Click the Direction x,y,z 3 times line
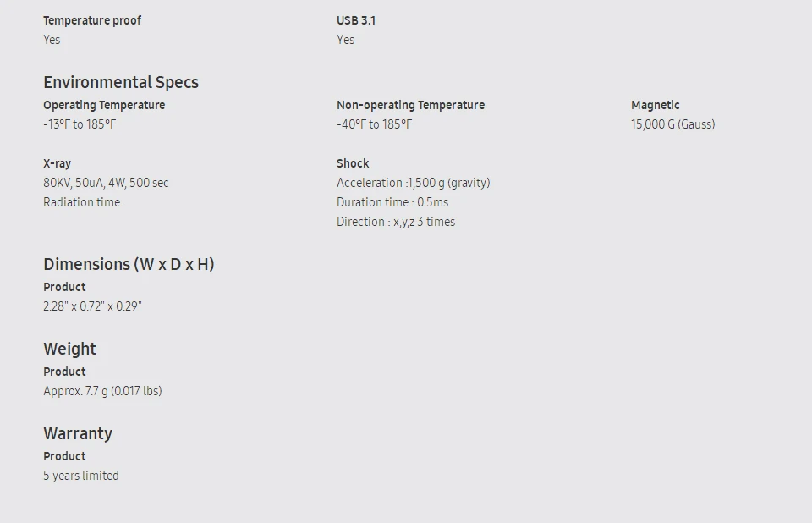This screenshot has width=812, height=523. [396, 222]
